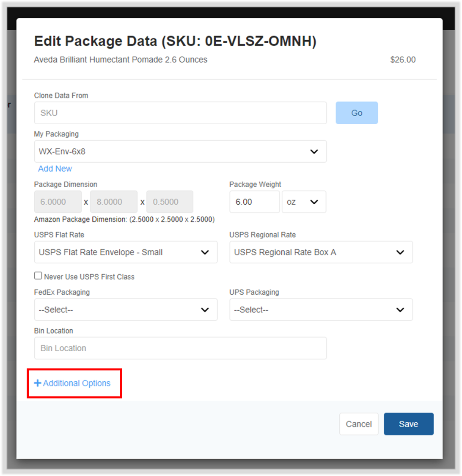Expand the Additional Options section

[x=72, y=383]
